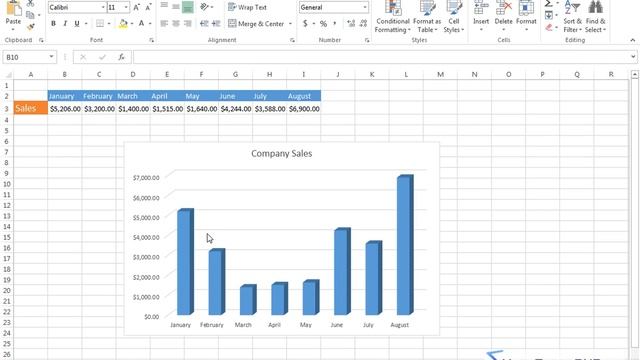The height and width of the screenshot is (360, 640).
Task: Apply comma style
Action: (x=335, y=24)
